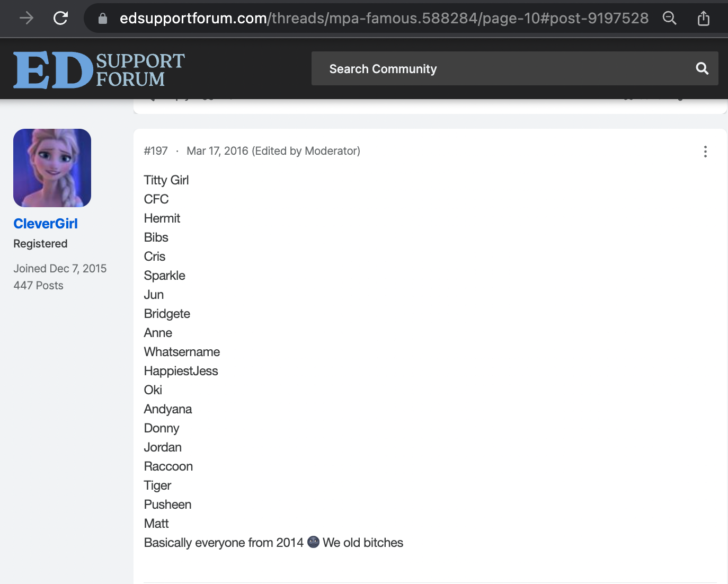Viewport: 728px width, 584px height.
Task: Click the Mar 17, 2016 timestamp
Action: coord(217,151)
